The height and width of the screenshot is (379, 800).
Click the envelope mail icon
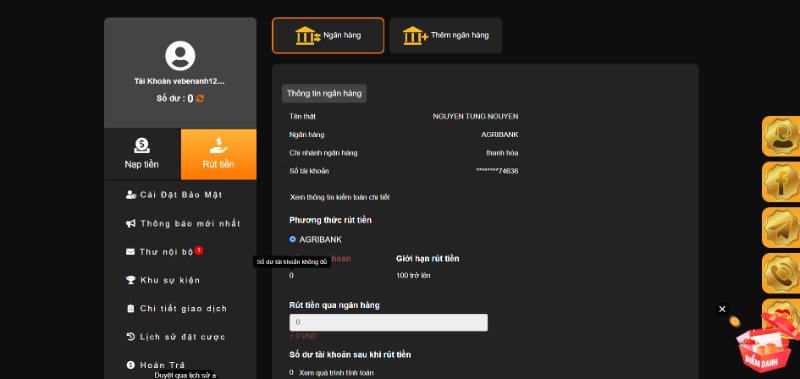point(130,251)
